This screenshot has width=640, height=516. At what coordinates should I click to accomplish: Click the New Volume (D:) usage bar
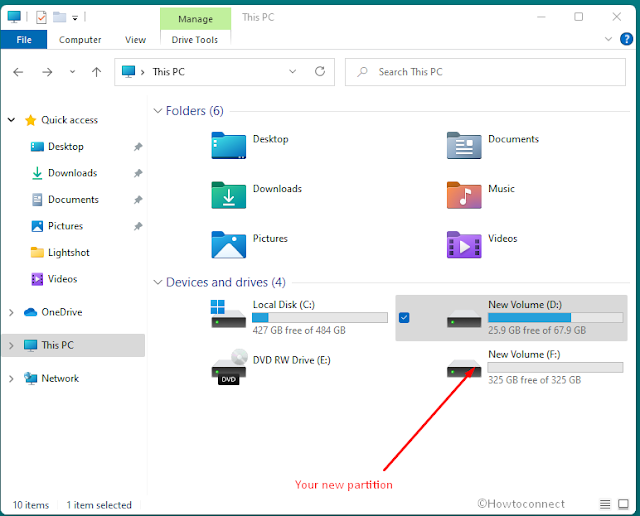pos(556,318)
